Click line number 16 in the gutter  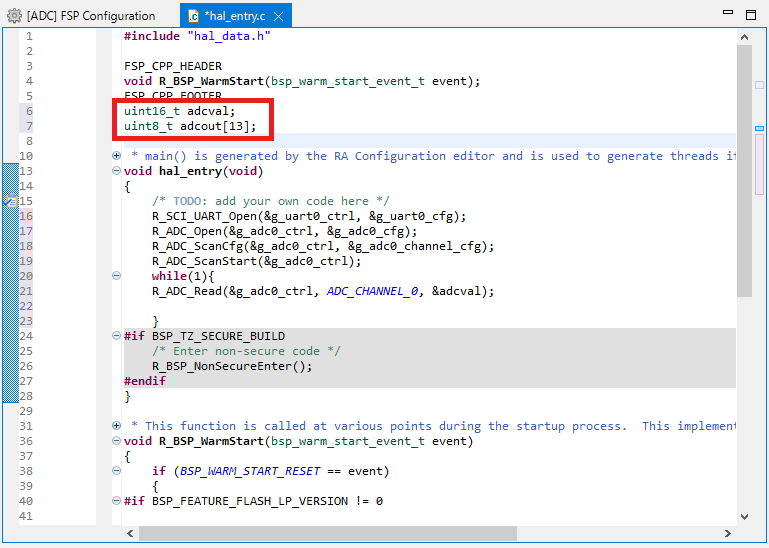tap(26, 216)
